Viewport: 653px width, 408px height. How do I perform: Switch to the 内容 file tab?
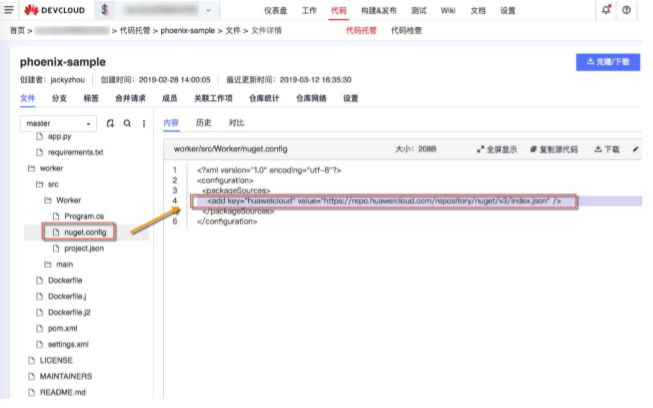171,123
